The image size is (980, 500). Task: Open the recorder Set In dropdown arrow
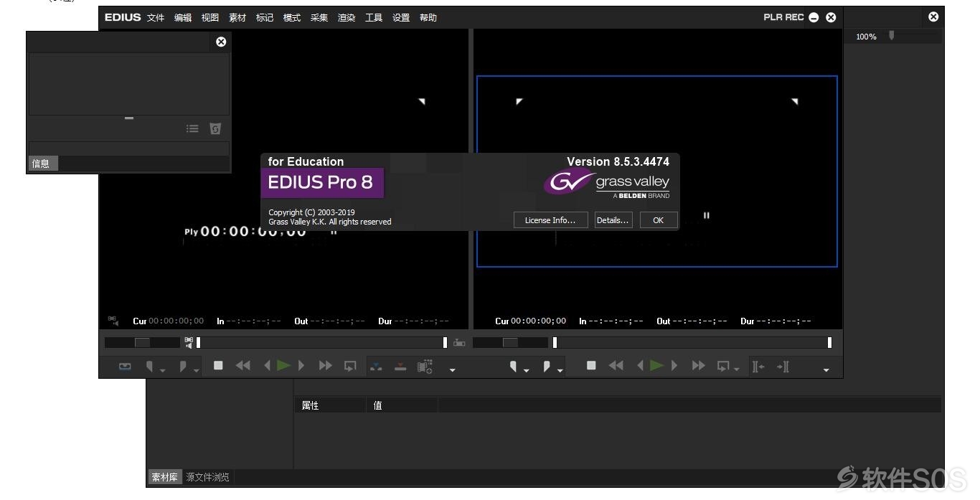tap(527, 370)
